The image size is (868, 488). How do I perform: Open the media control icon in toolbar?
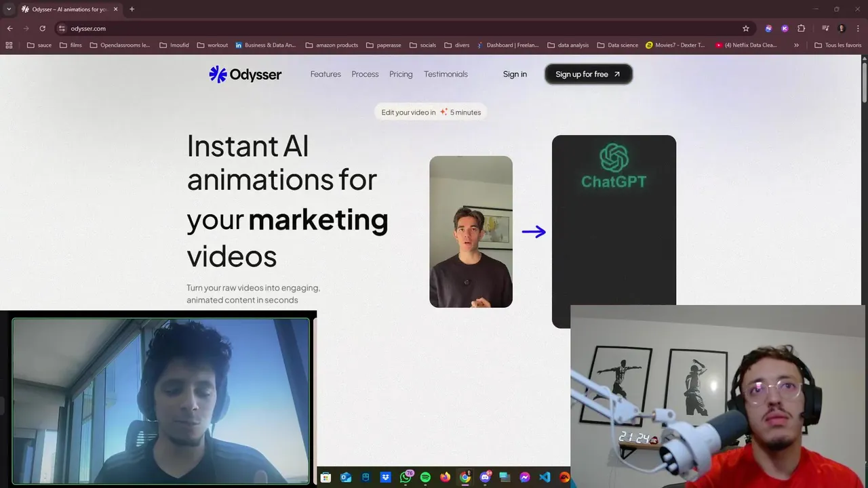(825, 28)
